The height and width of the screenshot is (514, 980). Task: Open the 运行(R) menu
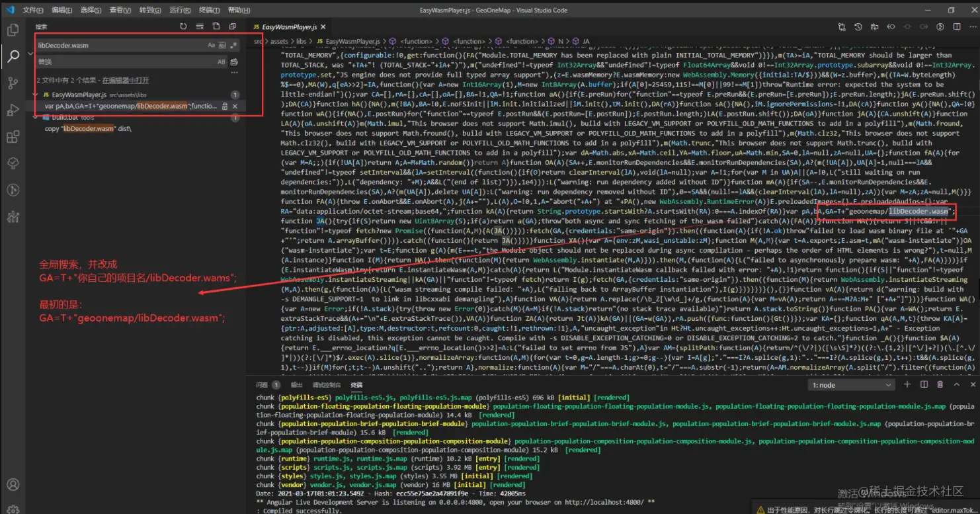[180, 10]
